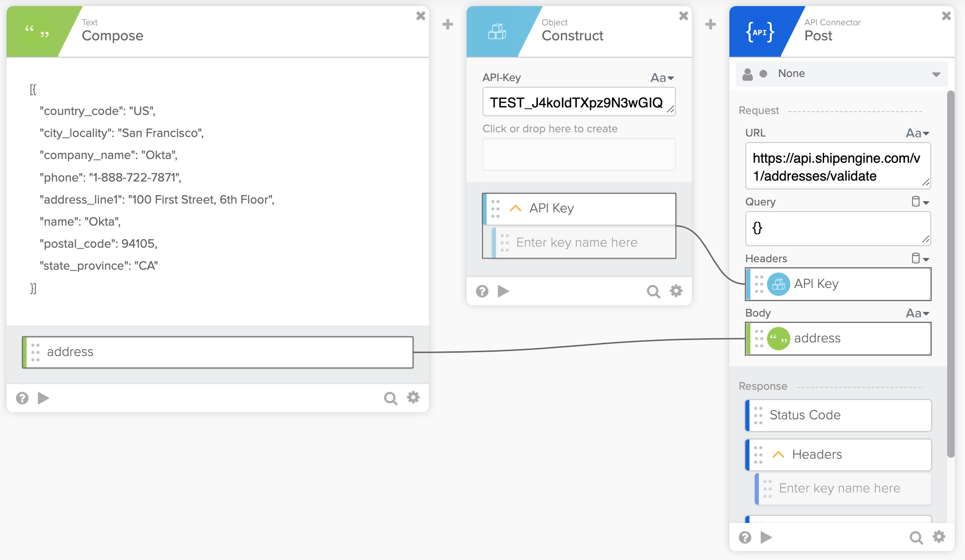Click the search icon on Construct card

653,291
